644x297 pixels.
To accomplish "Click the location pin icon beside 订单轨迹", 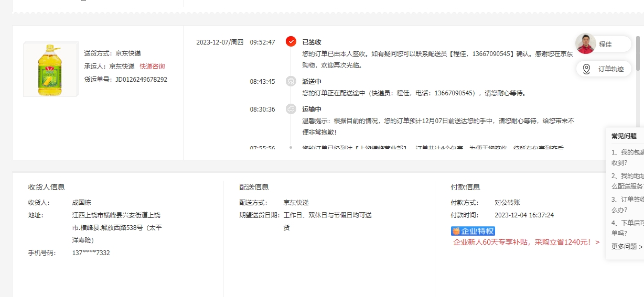I will pos(587,69).
